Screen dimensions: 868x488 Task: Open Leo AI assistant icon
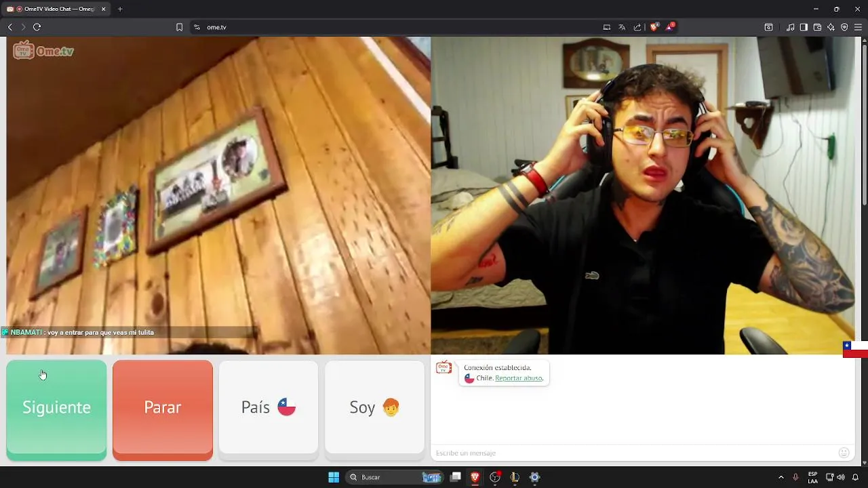[x=831, y=27]
